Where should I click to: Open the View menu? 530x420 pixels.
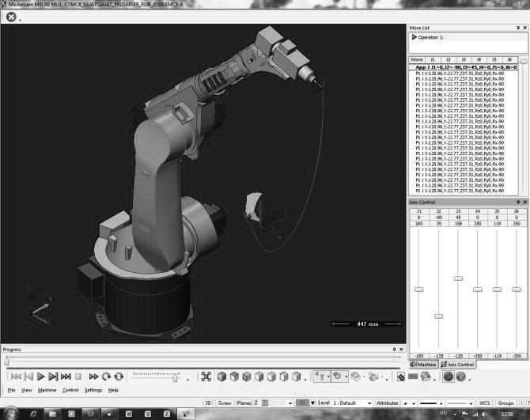pyautogui.click(x=26, y=390)
